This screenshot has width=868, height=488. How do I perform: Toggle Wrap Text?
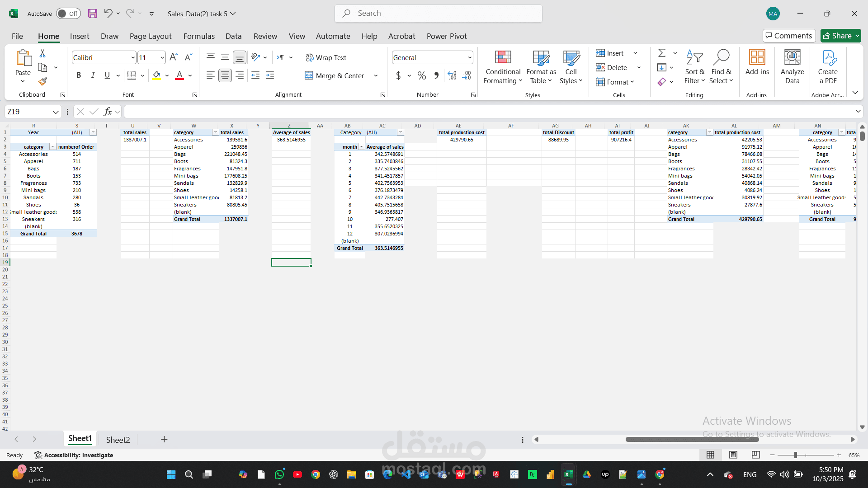coord(326,57)
